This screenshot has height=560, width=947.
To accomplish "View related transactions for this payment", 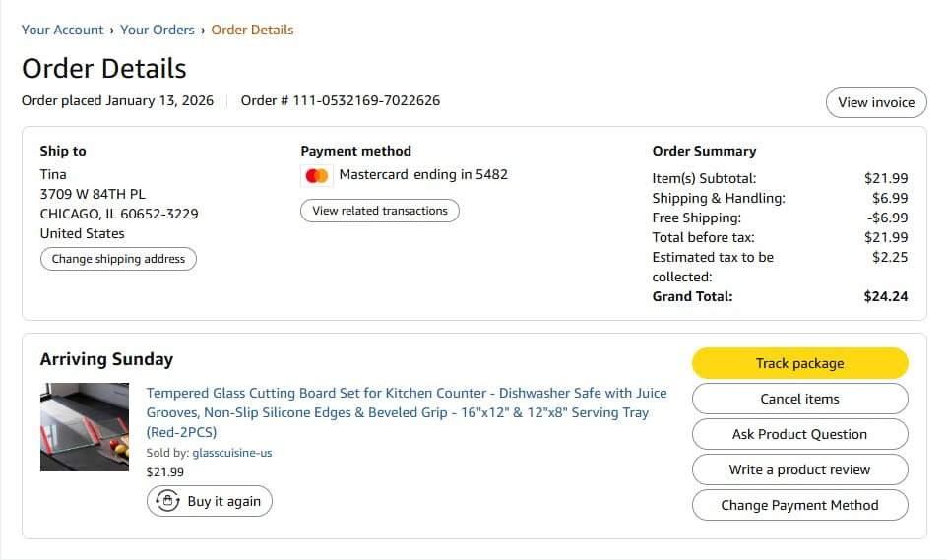I will [379, 211].
